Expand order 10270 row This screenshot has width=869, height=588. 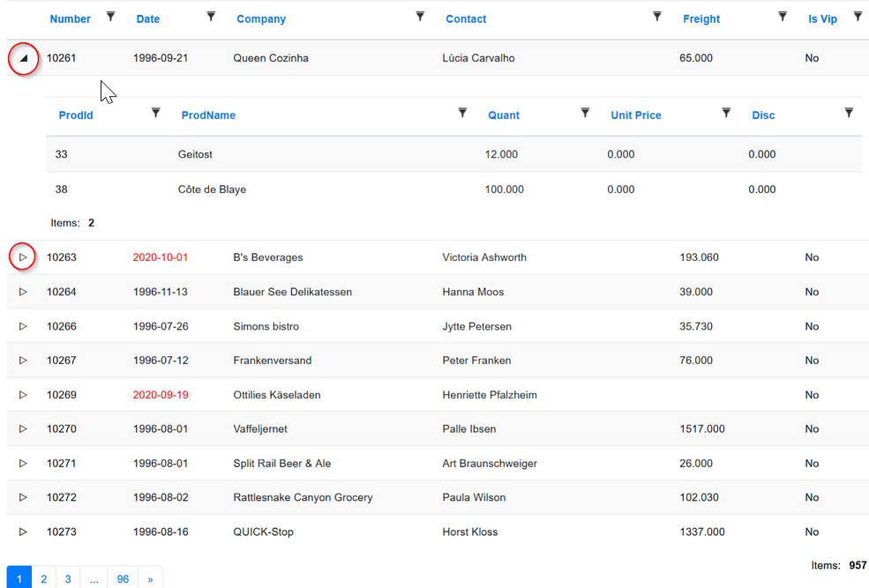(23, 428)
